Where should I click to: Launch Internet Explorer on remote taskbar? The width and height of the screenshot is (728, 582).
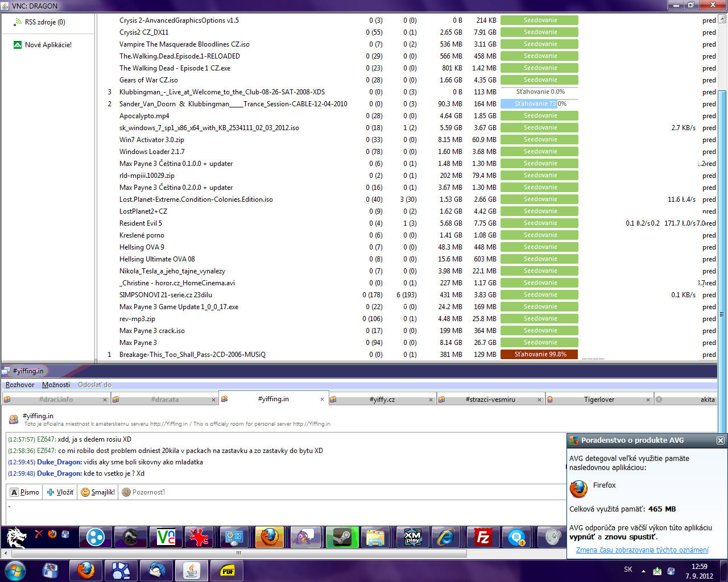pos(446,537)
